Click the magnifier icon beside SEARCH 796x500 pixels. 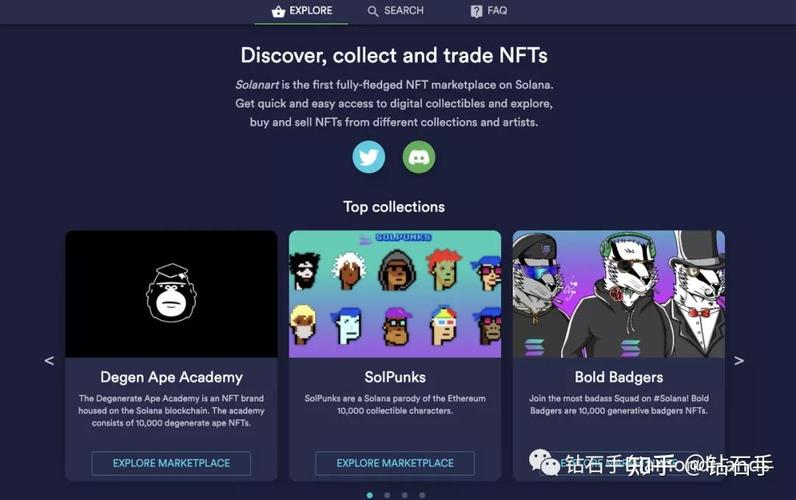[x=373, y=11]
